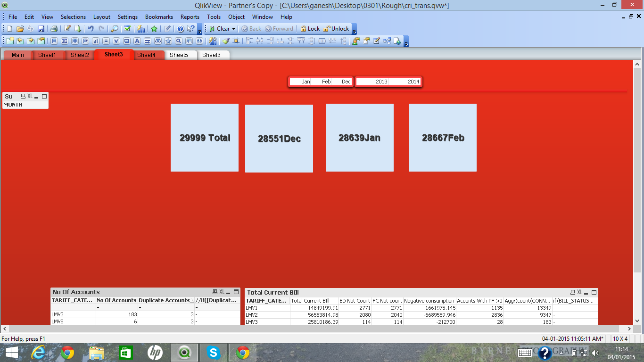644x362 pixels.
Task: Switch to the Sheet4 tab
Action: (146, 55)
